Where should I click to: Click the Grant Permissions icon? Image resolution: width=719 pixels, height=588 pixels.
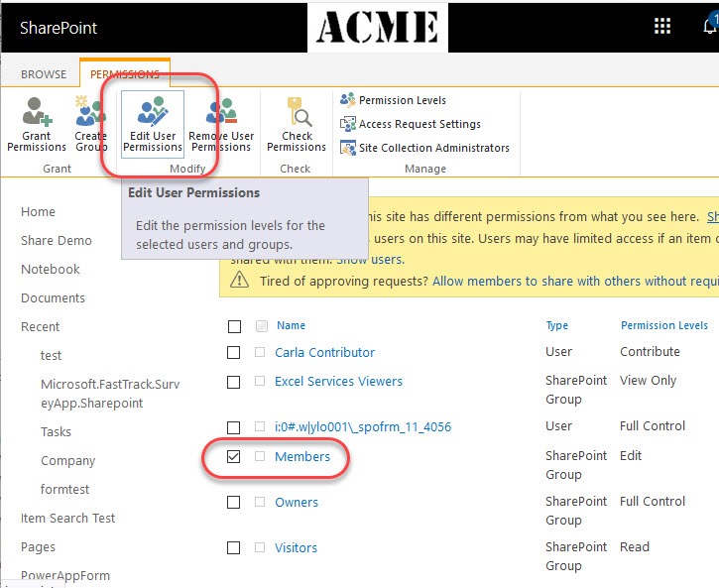tap(37, 111)
